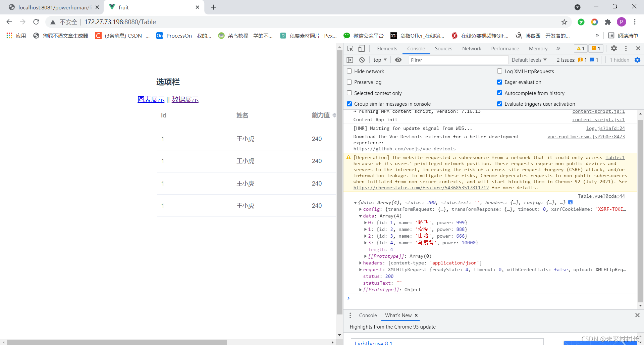The width and height of the screenshot is (644, 345).
Task: Expand array item 3 with power 10000
Action: coord(366,243)
